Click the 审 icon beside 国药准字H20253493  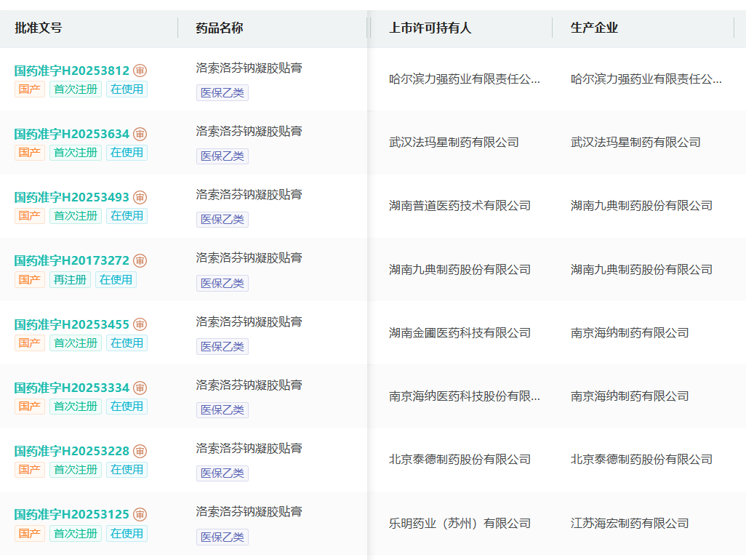coord(140,197)
